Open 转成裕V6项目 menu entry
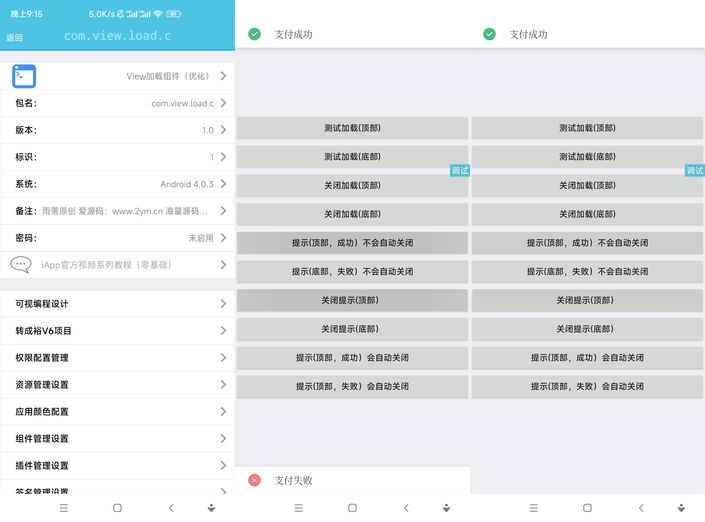 coord(117,331)
